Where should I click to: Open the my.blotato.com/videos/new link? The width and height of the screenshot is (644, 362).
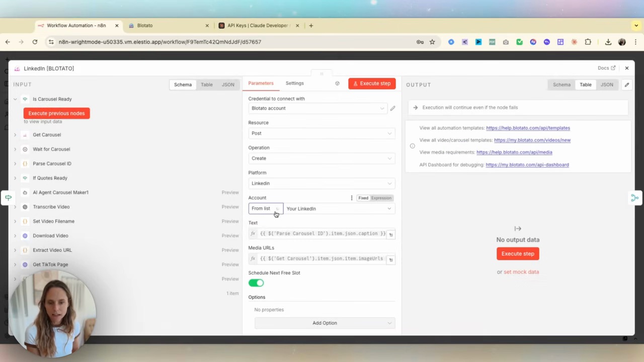click(532, 140)
